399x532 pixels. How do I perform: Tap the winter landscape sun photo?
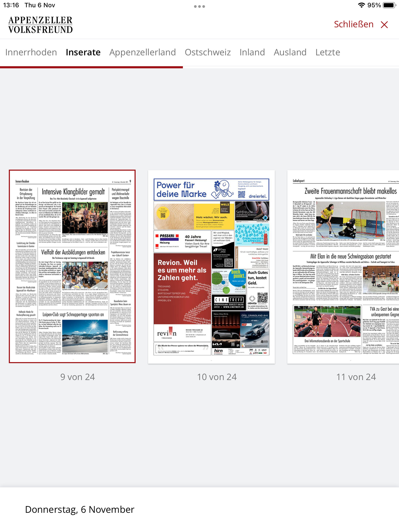[85, 336]
